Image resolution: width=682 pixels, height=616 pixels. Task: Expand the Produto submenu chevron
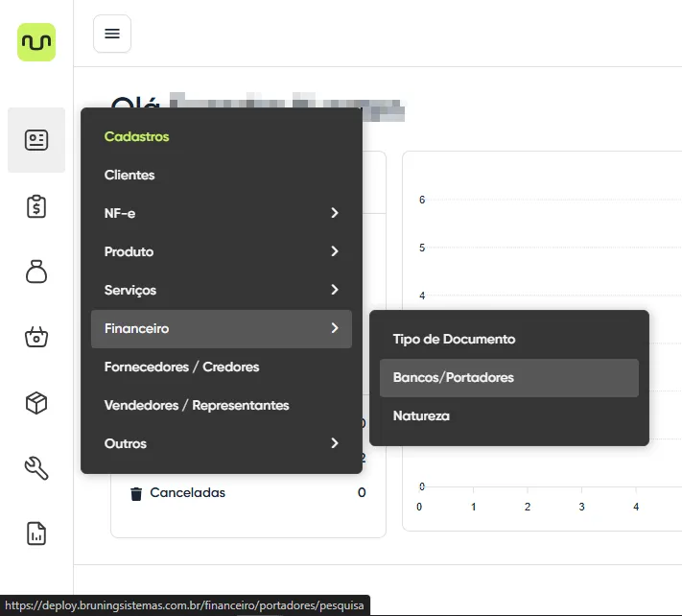(334, 251)
